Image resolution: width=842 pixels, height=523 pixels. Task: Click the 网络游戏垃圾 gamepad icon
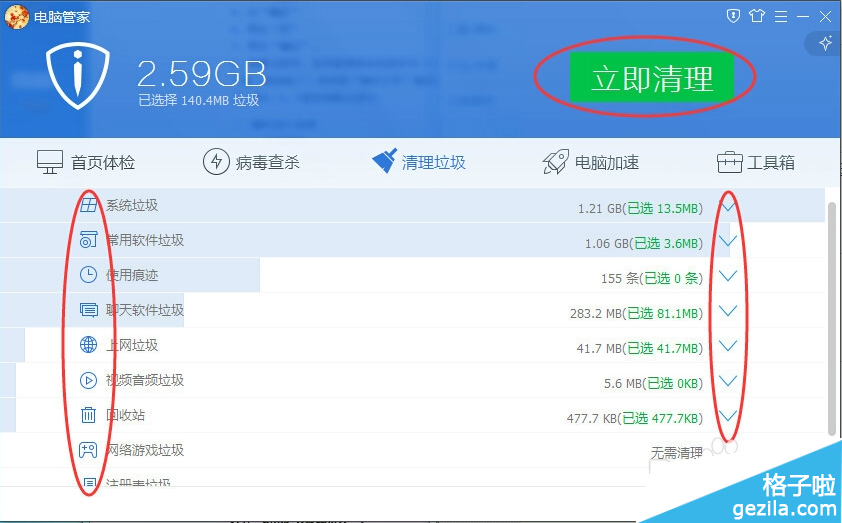(89, 450)
